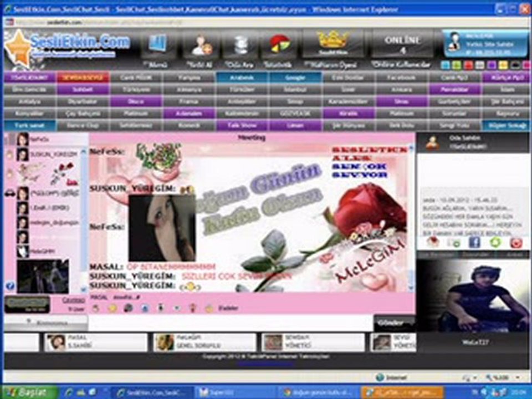Open the Disco room tab
The height and width of the screenshot is (399, 532).
click(136, 101)
